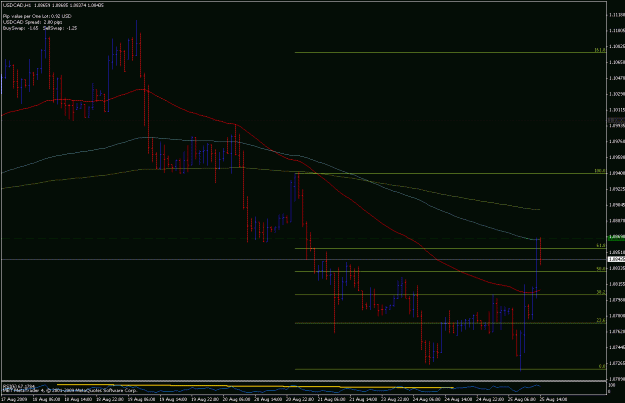Click the RSI indicator label in subwindow
625x403 pixels.
(x=19, y=386)
